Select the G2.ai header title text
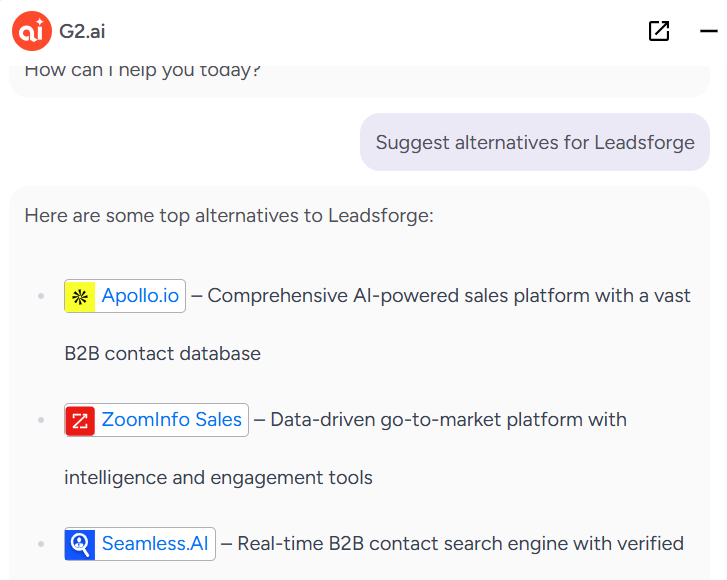The width and height of the screenshot is (727, 580). [82, 32]
